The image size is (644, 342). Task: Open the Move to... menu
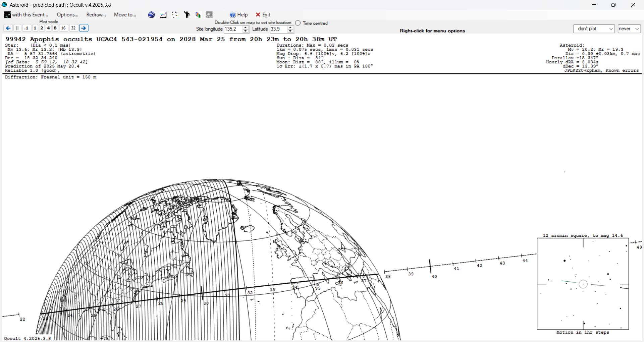[125, 15]
